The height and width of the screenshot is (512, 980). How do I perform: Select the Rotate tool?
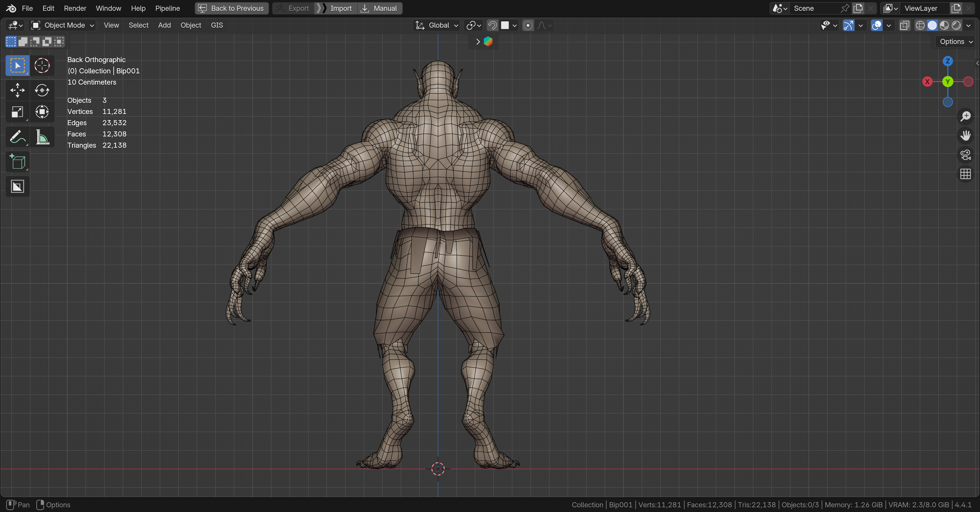coord(42,90)
